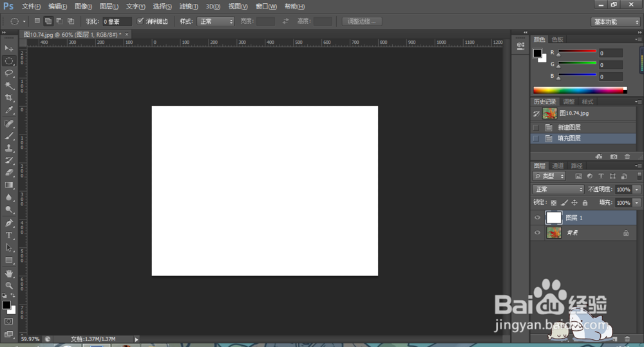Select the Blur tool
The height and width of the screenshot is (347, 644).
(x=8, y=198)
